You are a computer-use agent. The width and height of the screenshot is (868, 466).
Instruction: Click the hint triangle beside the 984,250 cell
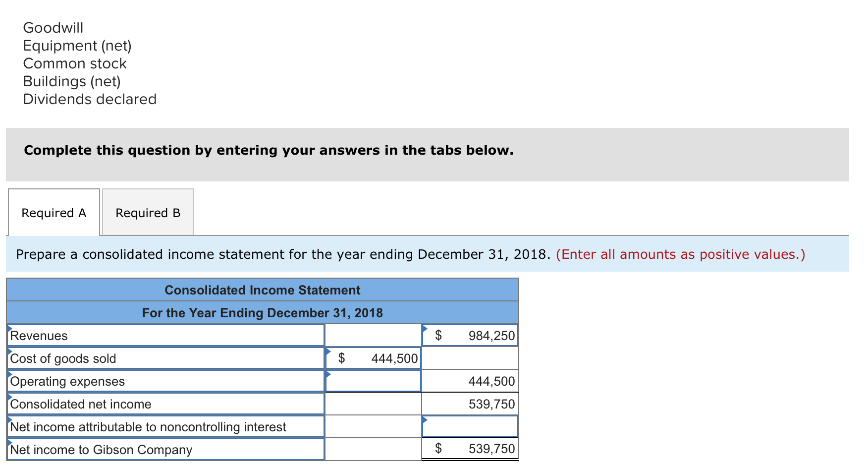(425, 328)
